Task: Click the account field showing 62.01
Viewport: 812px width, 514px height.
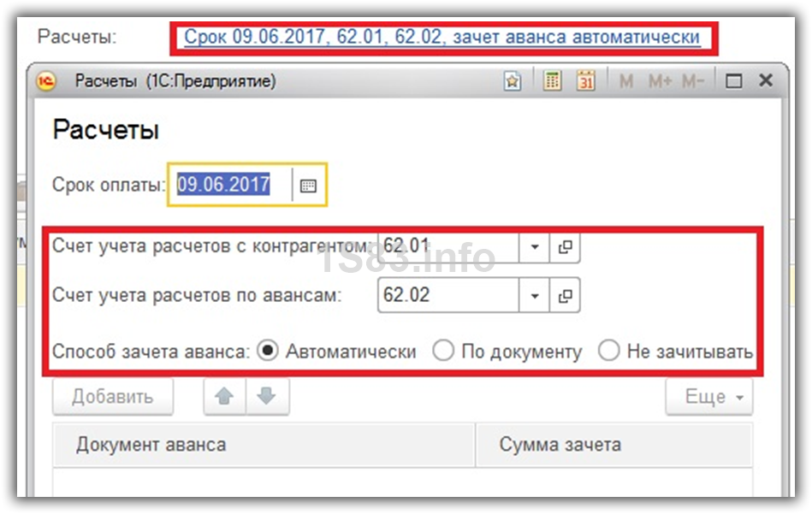Action: [448, 247]
